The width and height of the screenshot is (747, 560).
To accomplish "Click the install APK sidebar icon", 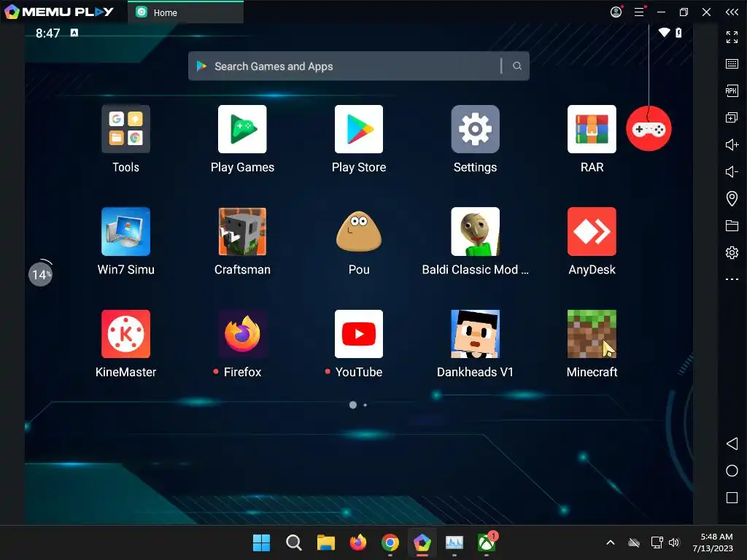I will pos(732,90).
